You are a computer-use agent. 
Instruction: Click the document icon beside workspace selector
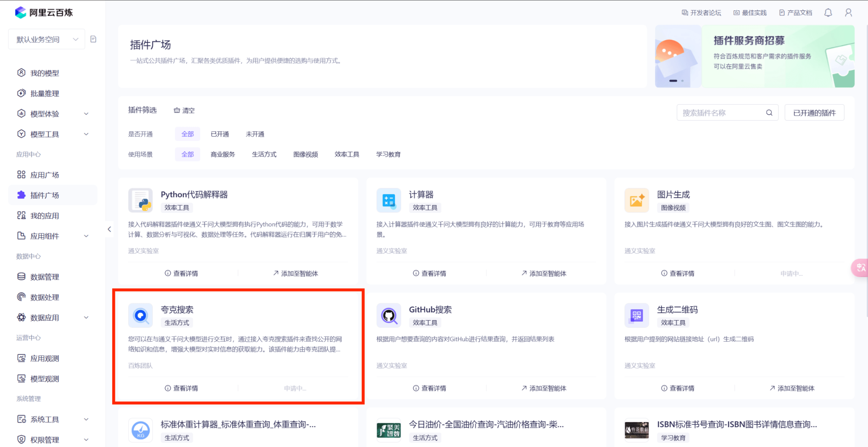tap(93, 39)
